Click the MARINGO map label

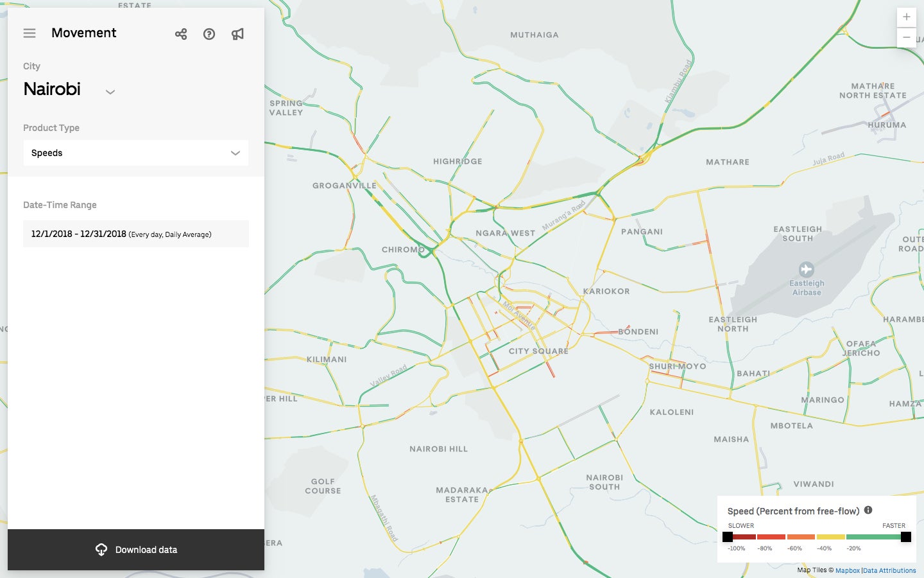point(823,400)
